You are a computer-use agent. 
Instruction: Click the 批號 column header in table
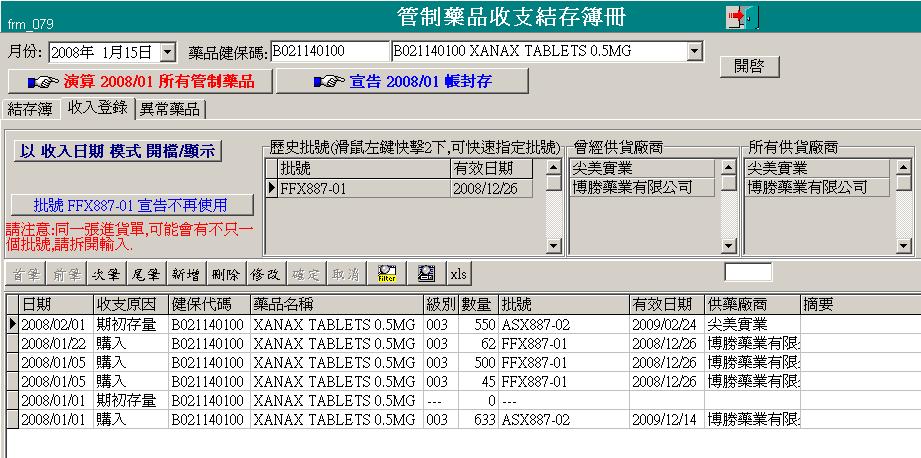point(564,304)
